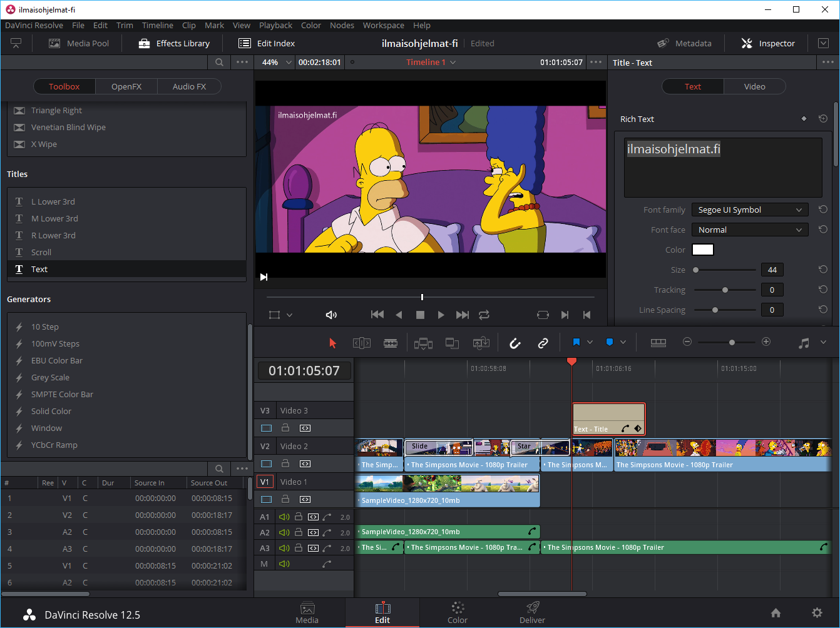Open the marker color dropdown arrow
This screenshot has width=840, height=628.
[x=623, y=342]
